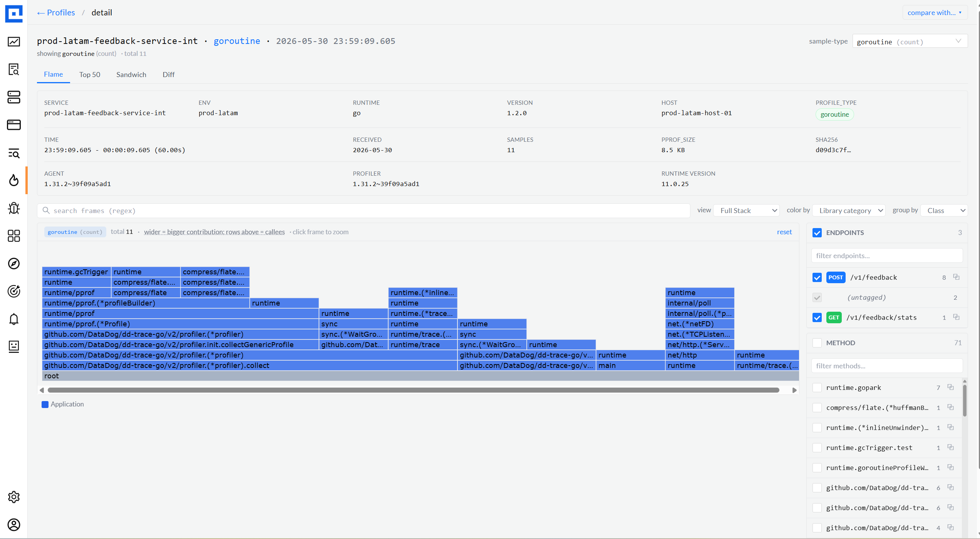
Task: Check the runtime.gcTrigger.test method checkbox
Action: point(817,448)
